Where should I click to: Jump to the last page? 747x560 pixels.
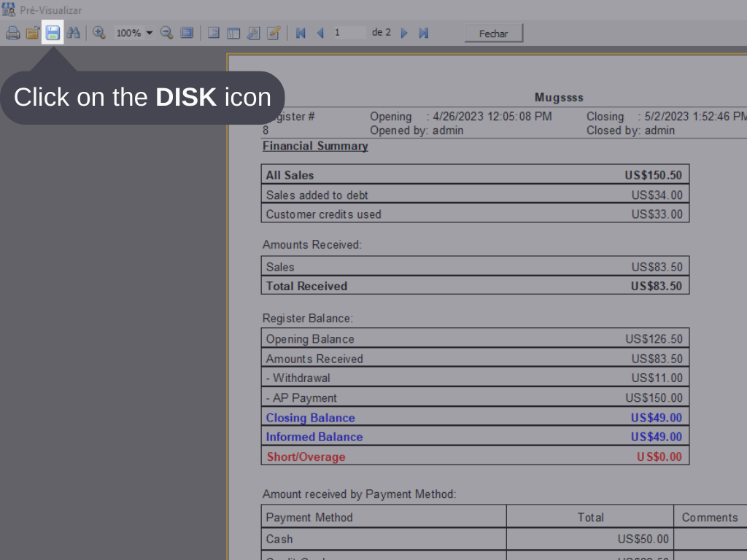point(424,33)
